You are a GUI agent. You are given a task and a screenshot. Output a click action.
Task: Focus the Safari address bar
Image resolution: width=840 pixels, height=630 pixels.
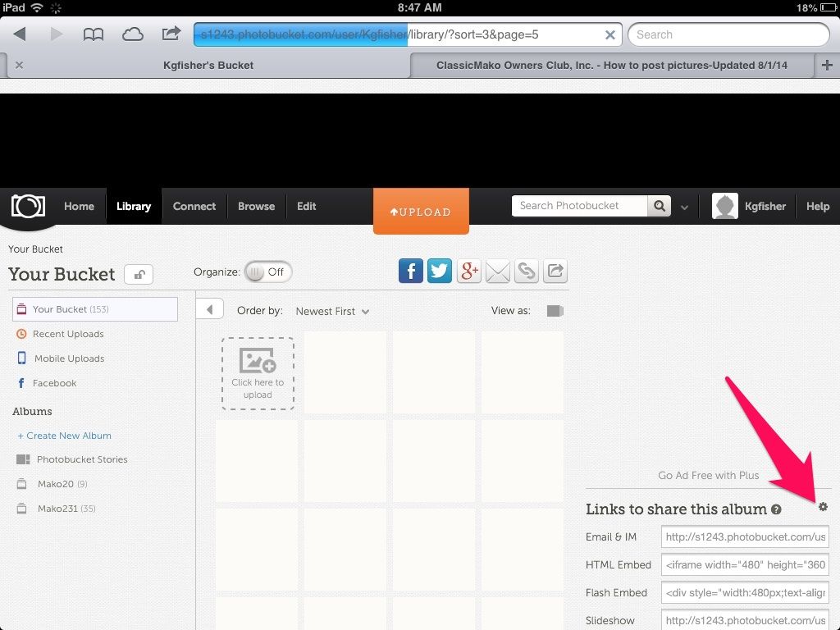tap(408, 34)
